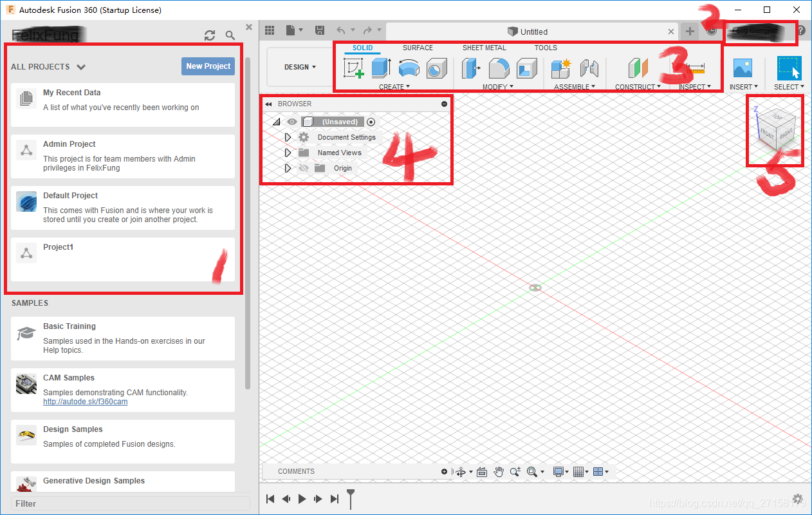Open the Modify dropdown menu

pos(499,87)
